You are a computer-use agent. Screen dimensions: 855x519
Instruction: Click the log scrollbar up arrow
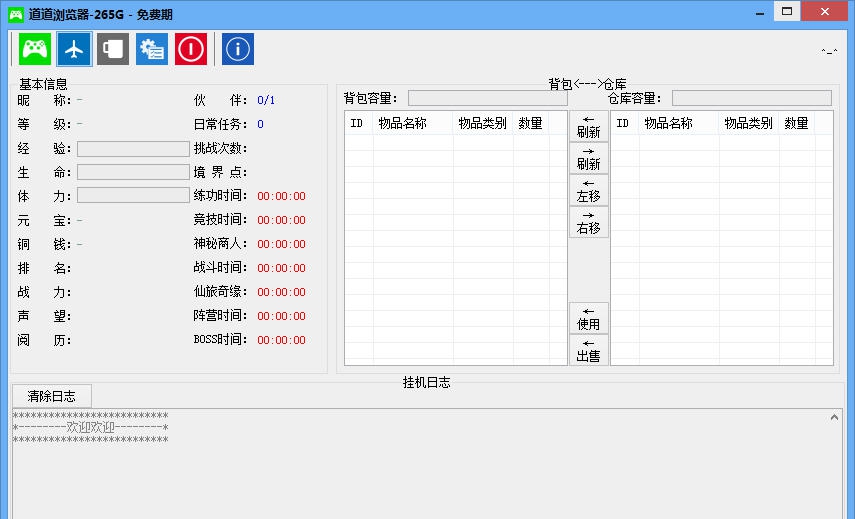834,418
